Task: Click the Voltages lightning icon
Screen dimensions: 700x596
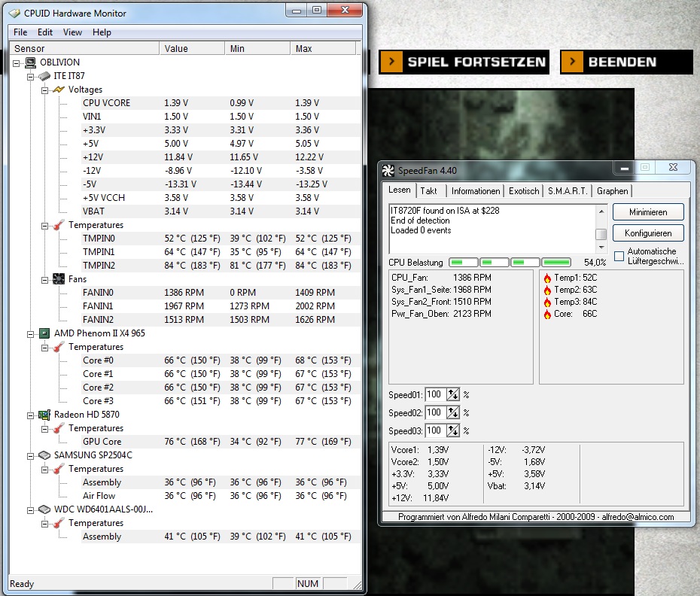Action: pos(59,90)
